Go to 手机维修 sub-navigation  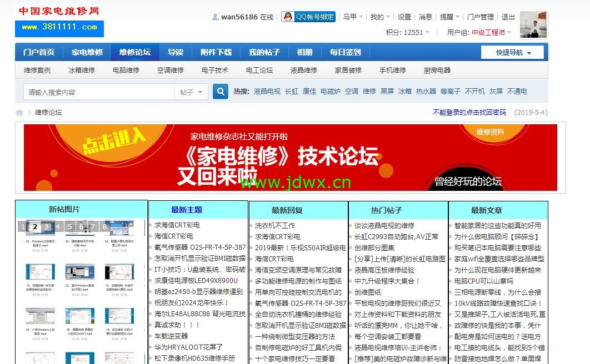[x=392, y=70]
